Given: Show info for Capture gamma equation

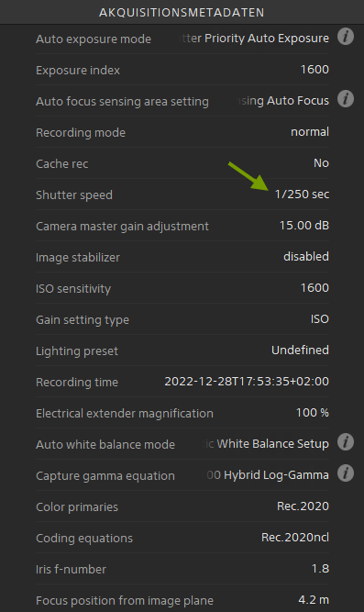Looking at the screenshot, I should point(346,473).
